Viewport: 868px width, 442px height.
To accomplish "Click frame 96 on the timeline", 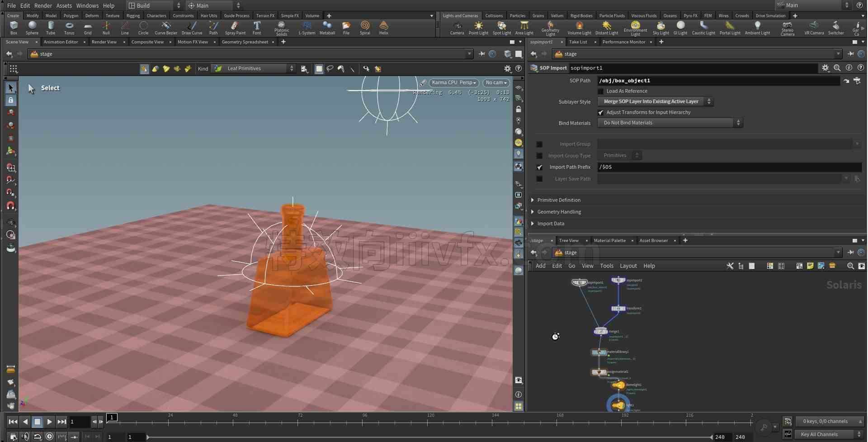I will pos(364,421).
